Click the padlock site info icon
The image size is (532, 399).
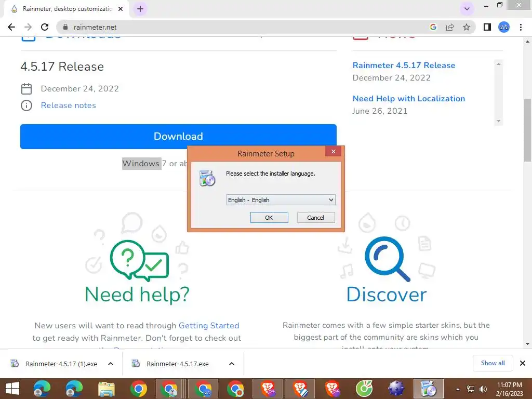click(x=65, y=27)
